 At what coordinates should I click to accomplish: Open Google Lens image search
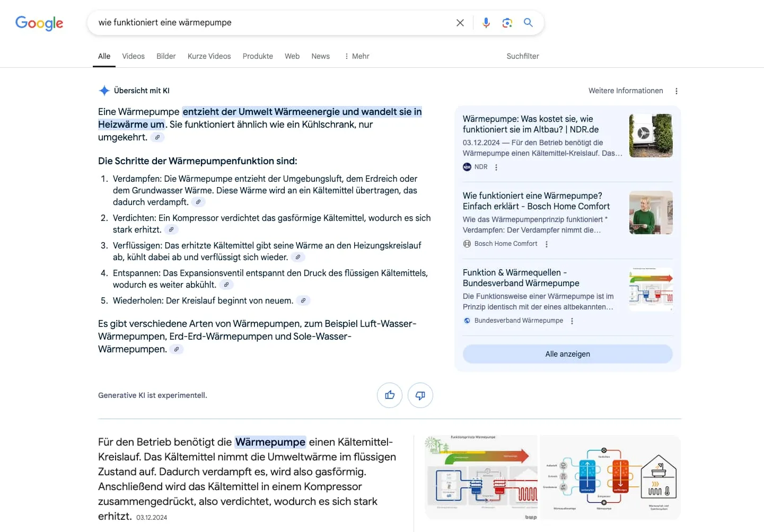(x=507, y=23)
